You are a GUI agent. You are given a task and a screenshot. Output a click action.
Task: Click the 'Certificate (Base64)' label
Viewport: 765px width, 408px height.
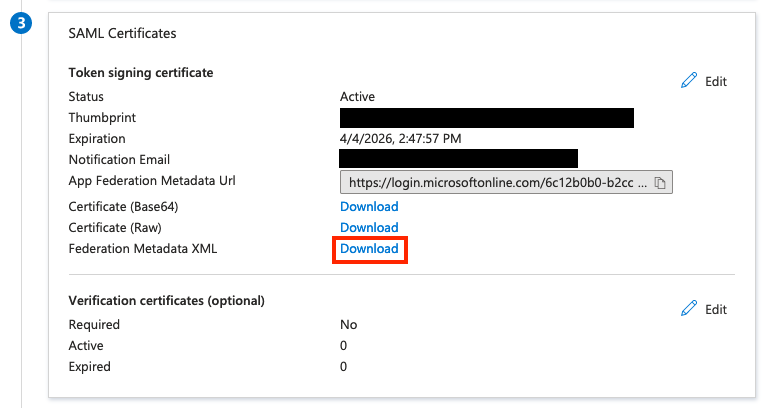pyautogui.click(x=123, y=207)
